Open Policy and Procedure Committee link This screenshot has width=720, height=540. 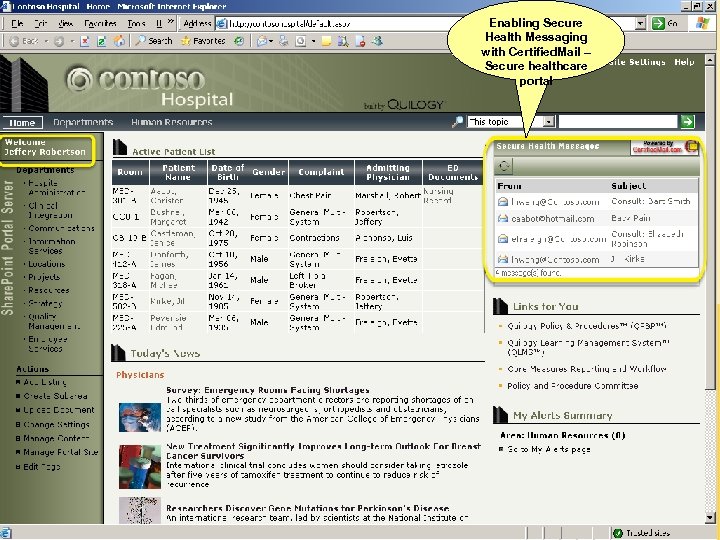tap(573, 386)
